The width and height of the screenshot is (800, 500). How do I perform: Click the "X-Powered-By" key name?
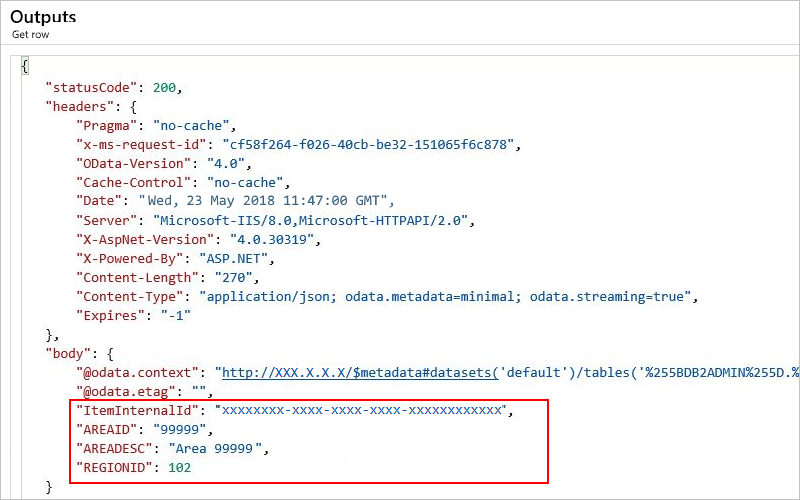coord(129,259)
